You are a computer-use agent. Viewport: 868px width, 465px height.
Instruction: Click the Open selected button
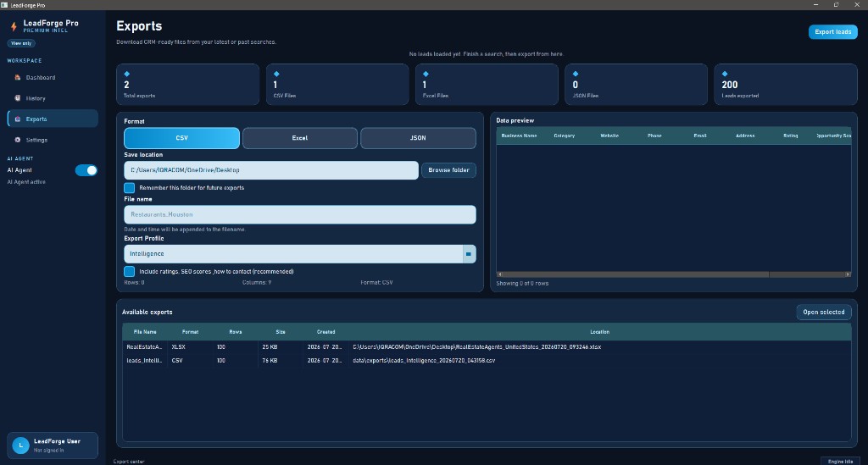[x=824, y=312]
